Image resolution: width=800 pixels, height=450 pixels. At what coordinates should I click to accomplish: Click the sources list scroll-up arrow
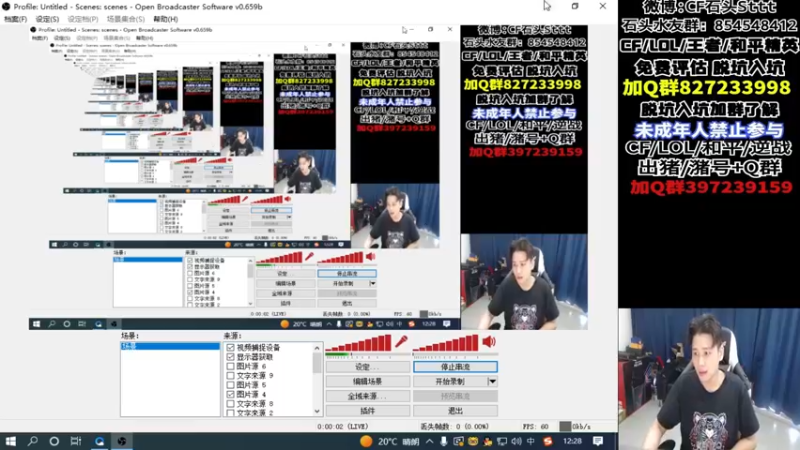[x=317, y=348]
